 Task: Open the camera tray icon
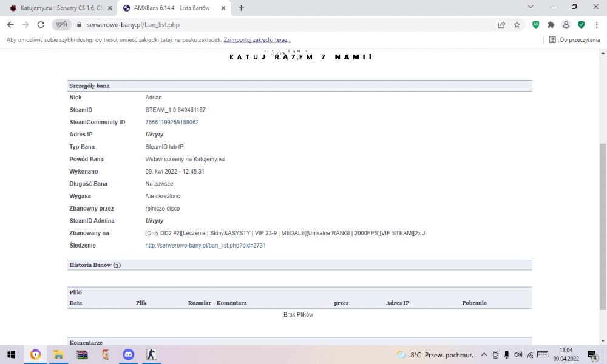pyautogui.click(x=495, y=355)
